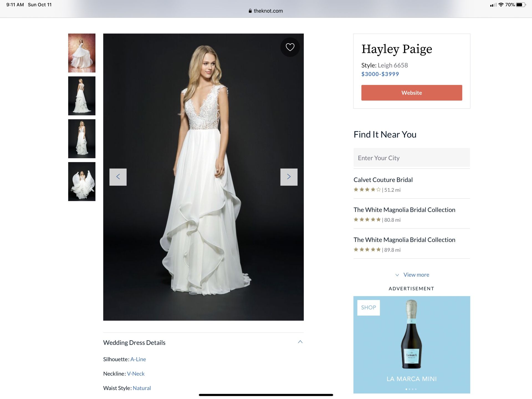Viewport: 532px width, 399px height.
Task: Click the theknot.com address bar text
Action: pos(268,11)
